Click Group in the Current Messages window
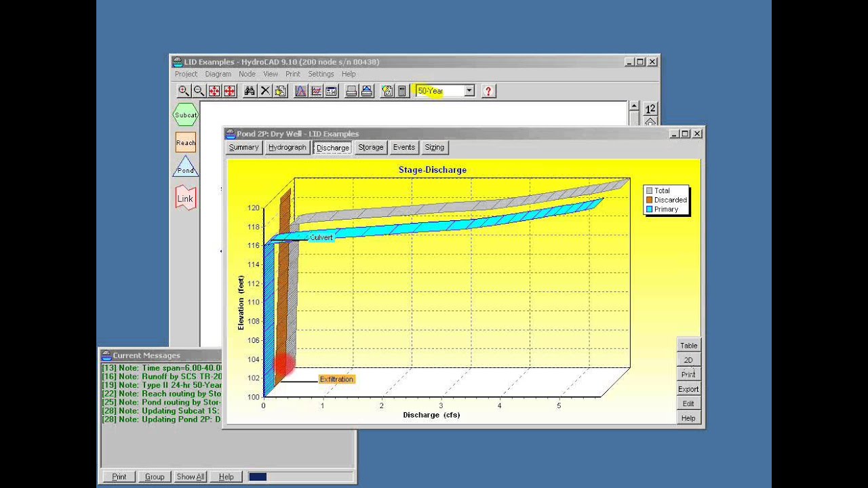The image size is (868, 488). (155, 476)
